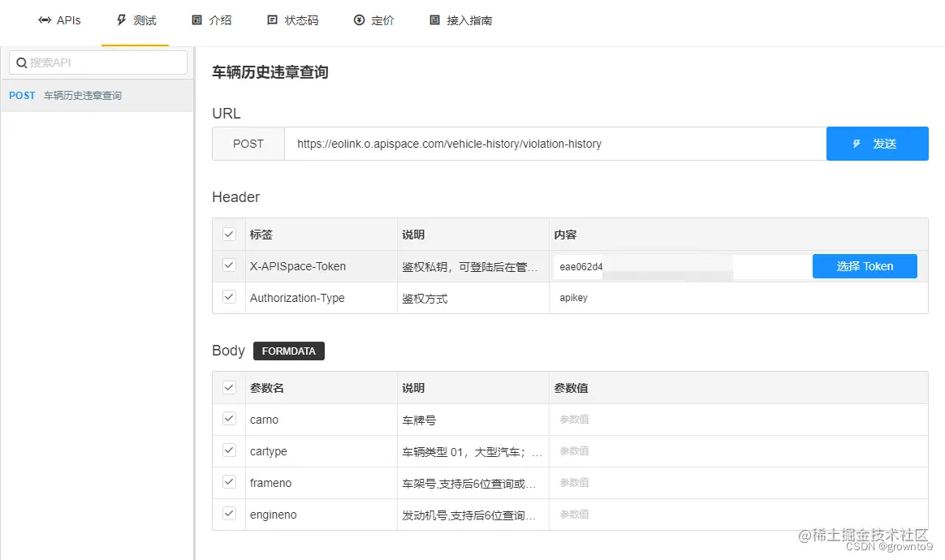Switch to the 测试 tab
The width and height of the screenshot is (945, 560).
[x=136, y=20]
